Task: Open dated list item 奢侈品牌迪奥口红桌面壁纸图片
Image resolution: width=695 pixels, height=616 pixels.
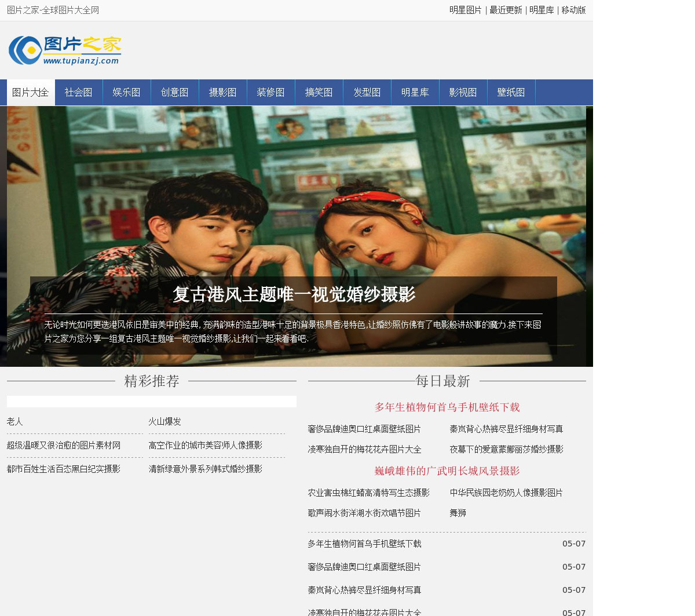Action: (364, 567)
